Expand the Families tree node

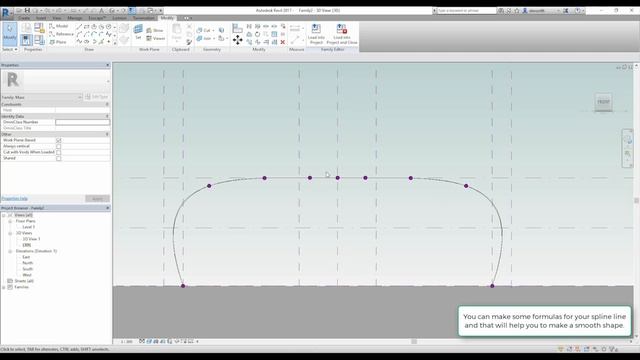4,287
